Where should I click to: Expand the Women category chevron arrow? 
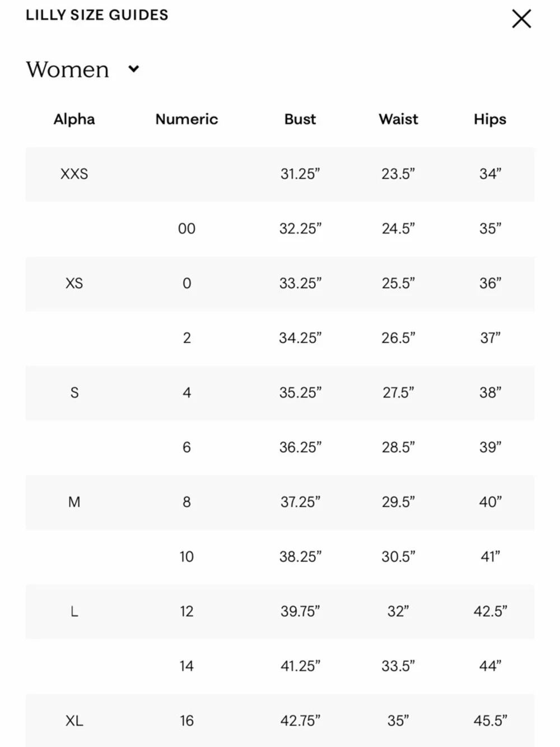133,69
